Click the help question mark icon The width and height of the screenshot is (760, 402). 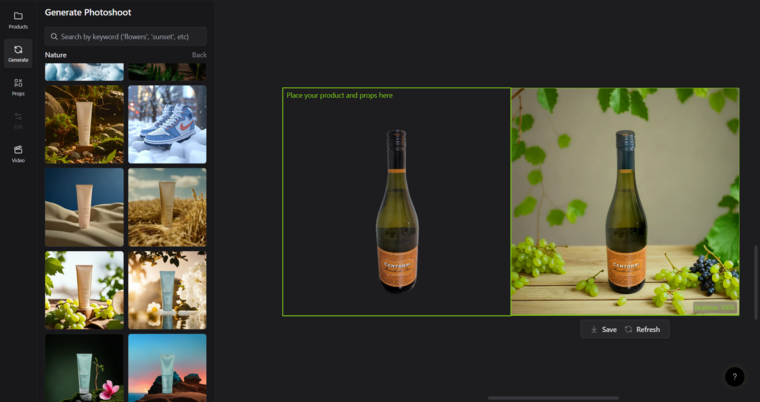(x=734, y=377)
